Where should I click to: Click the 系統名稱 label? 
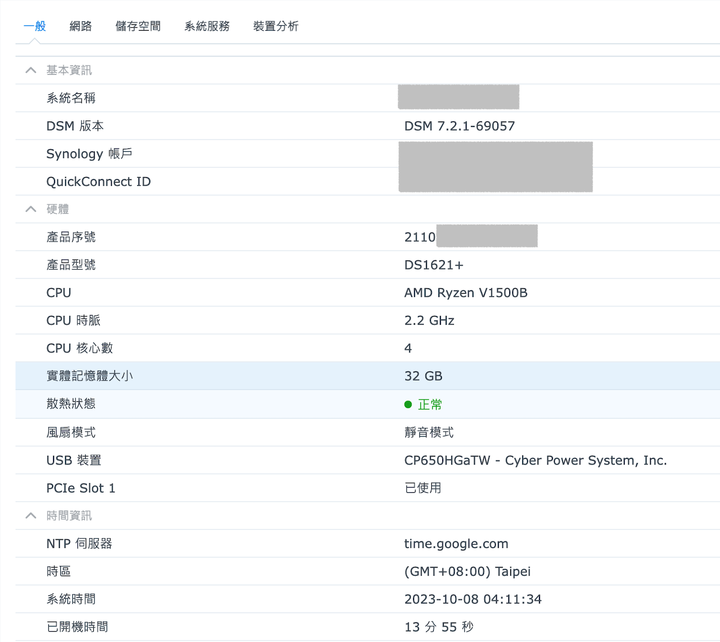coord(71,98)
